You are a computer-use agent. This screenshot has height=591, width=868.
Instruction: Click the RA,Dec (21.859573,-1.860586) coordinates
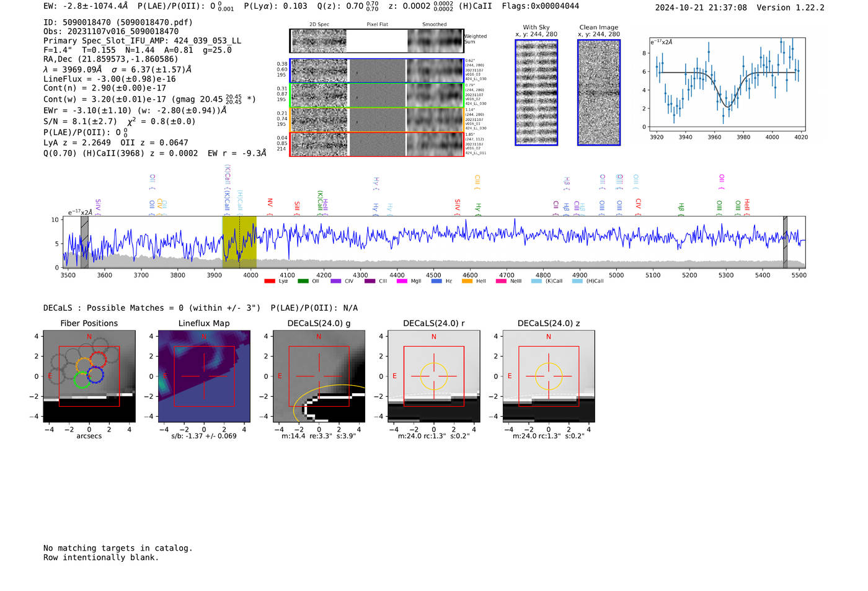coord(111,60)
